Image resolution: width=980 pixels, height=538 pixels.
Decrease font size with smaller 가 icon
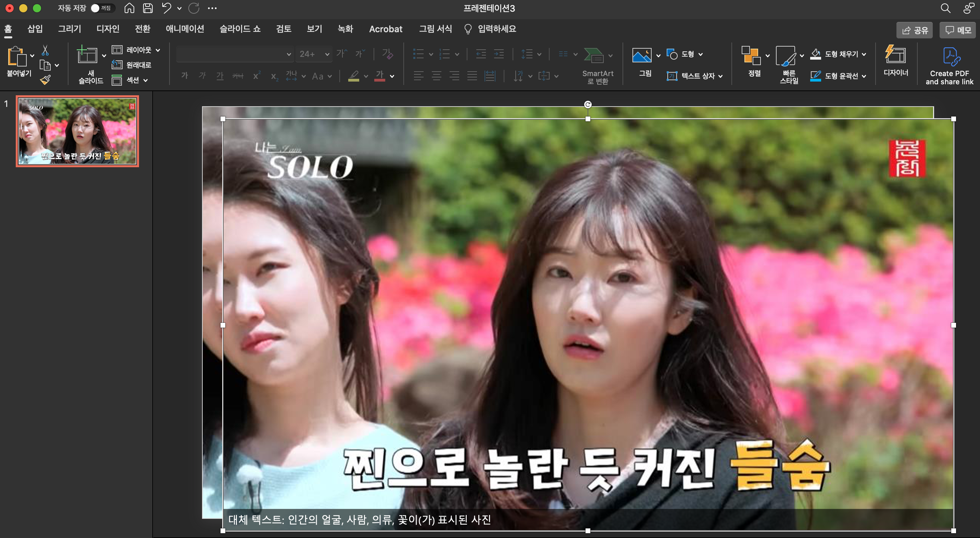point(360,54)
